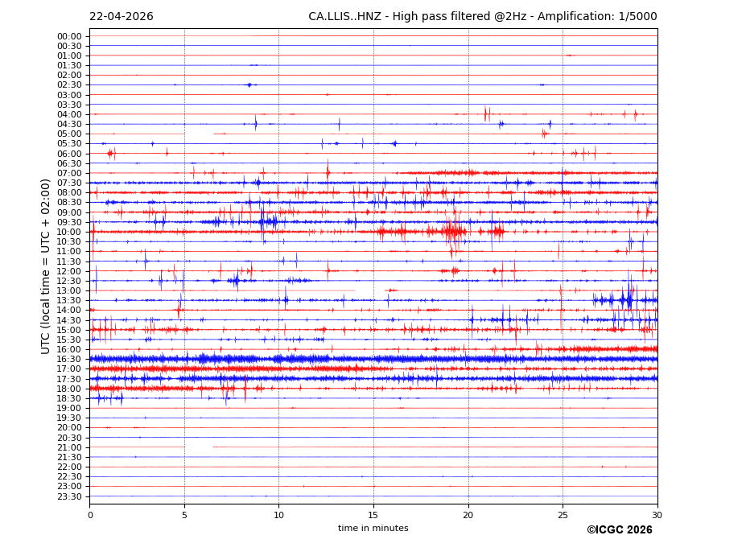Select the 16:30 time row label
The width and height of the screenshot is (746, 560).
tap(69, 360)
